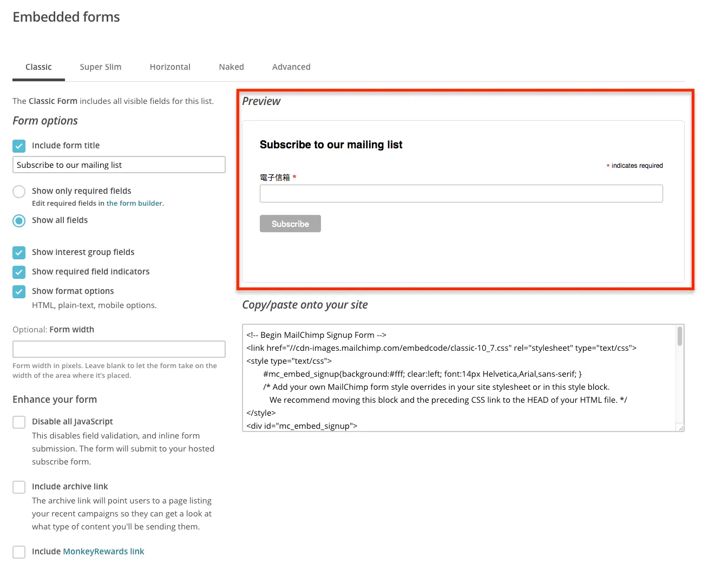Open the Advanced tab
The height and width of the screenshot is (563, 728).
(291, 67)
